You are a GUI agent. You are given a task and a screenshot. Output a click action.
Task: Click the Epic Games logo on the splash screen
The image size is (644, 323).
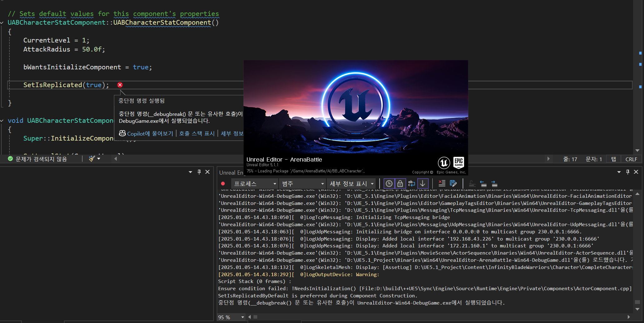click(459, 162)
